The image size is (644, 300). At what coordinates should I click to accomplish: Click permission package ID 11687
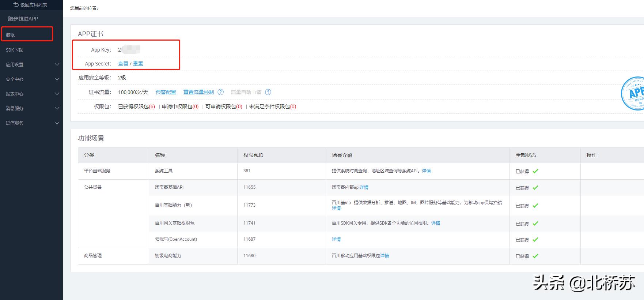click(250, 239)
